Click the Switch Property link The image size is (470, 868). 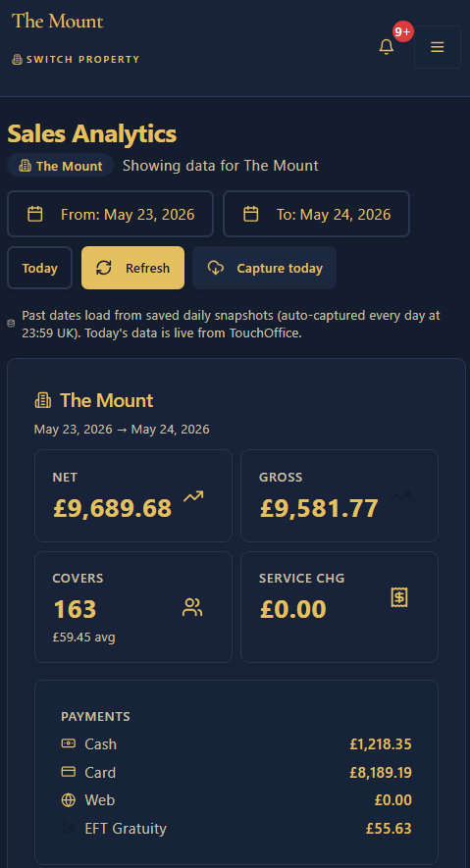pyautogui.click(x=76, y=59)
